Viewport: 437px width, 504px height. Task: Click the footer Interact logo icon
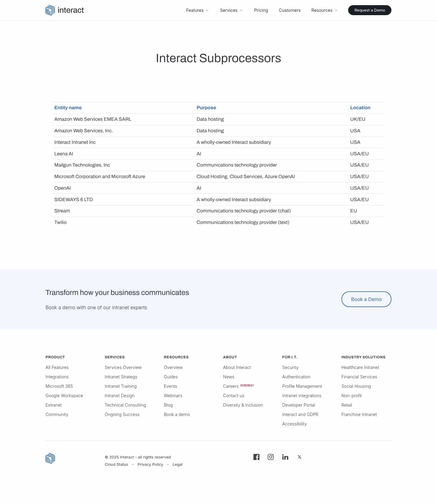(x=50, y=458)
